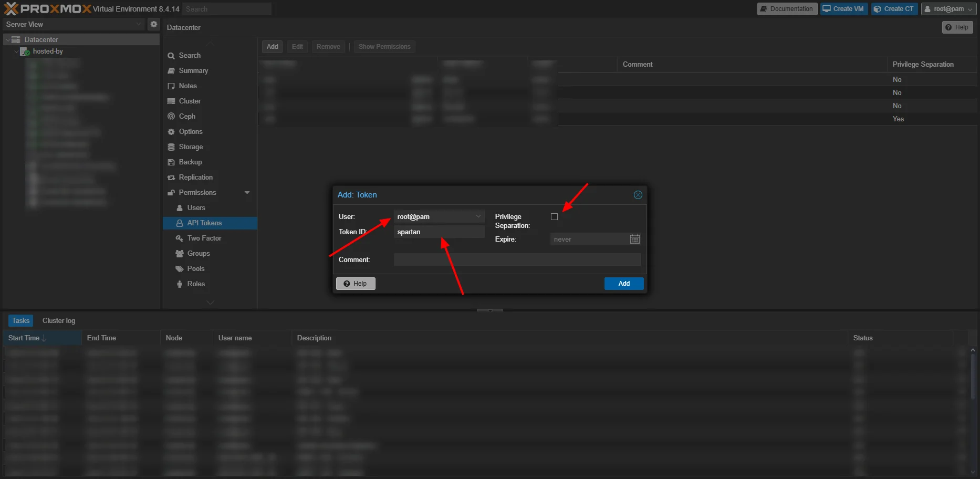The height and width of the screenshot is (479, 980).
Task: Click the Groups people icon
Action: tap(180, 254)
